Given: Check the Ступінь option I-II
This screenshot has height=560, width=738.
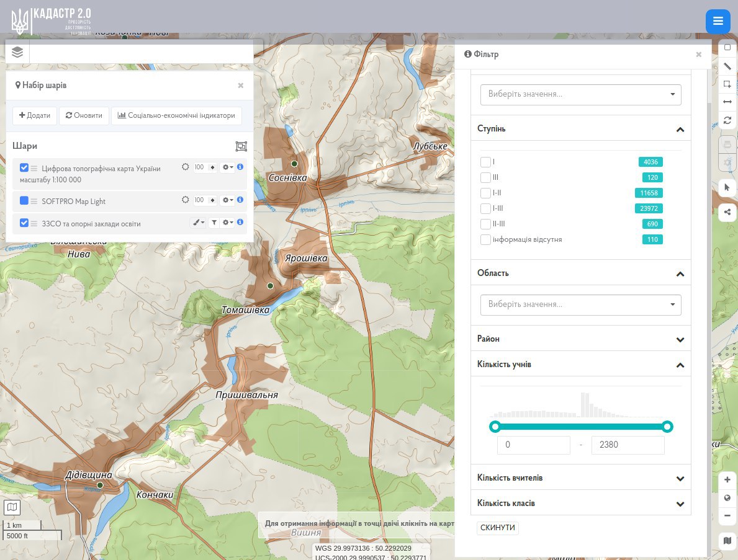Looking at the screenshot, I should coord(485,193).
